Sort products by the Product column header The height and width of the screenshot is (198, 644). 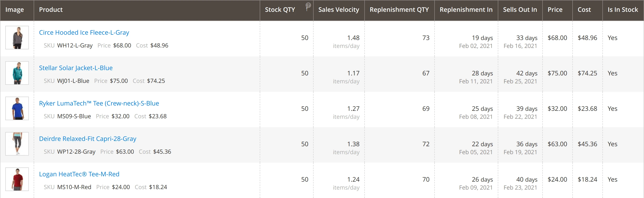click(51, 9)
